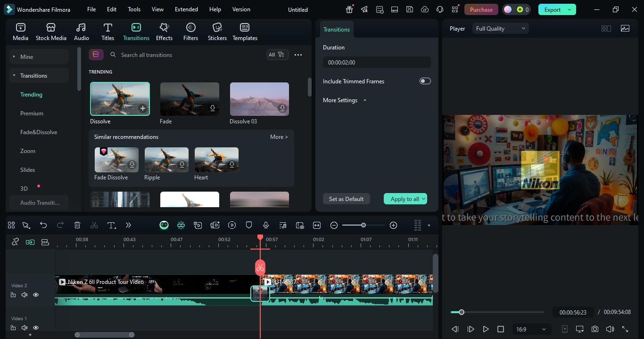Select the Dissolve 03 transition thumbnail
Image resolution: width=644 pixels, height=339 pixels.
(x=259, y=99)
